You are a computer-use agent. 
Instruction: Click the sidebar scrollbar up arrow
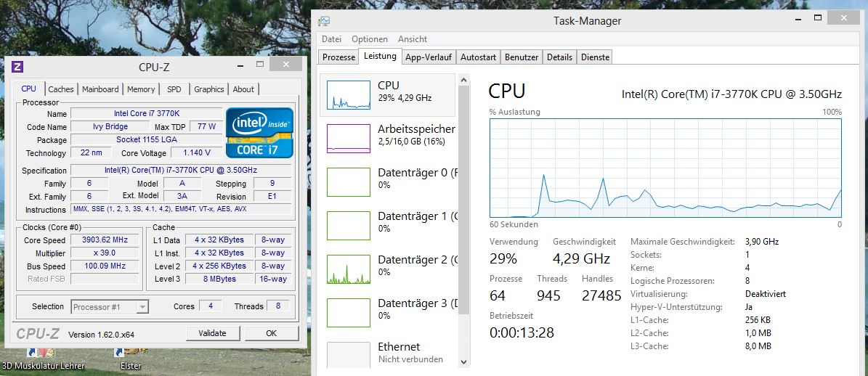(464, 80)
